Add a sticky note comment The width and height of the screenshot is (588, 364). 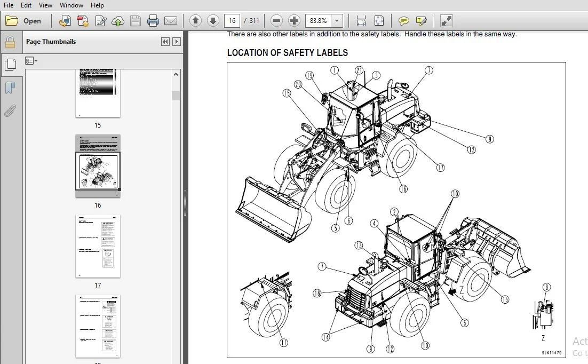tap(403, 21)
